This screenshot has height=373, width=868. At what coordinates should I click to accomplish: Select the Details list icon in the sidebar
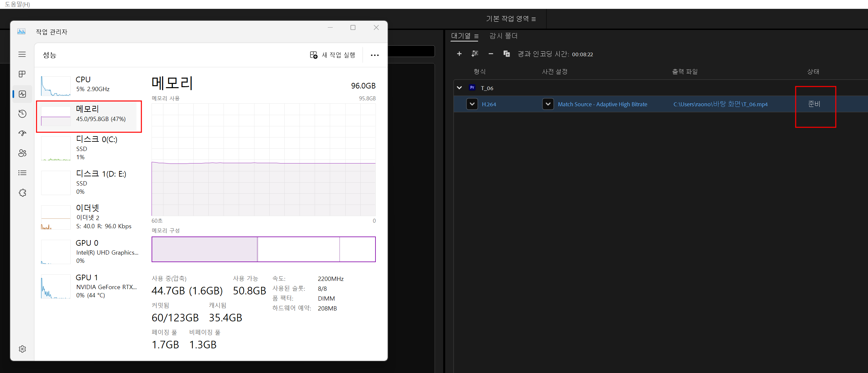(x=22, y=172)
